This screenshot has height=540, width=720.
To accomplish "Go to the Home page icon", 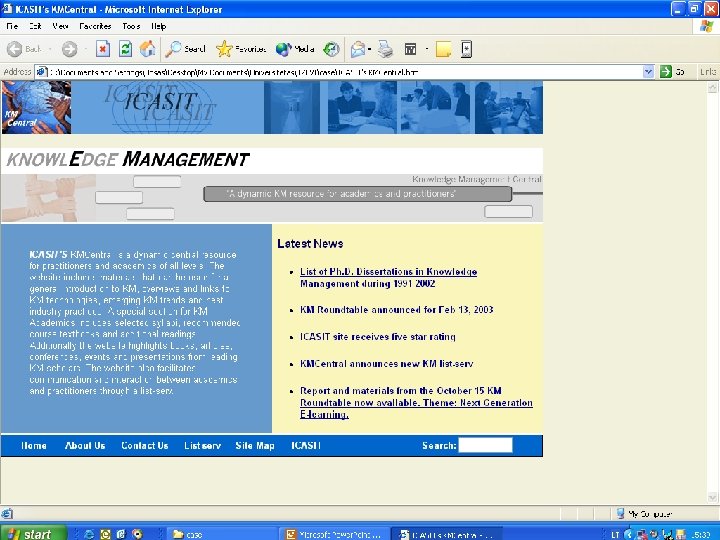I will pos(147,49).
